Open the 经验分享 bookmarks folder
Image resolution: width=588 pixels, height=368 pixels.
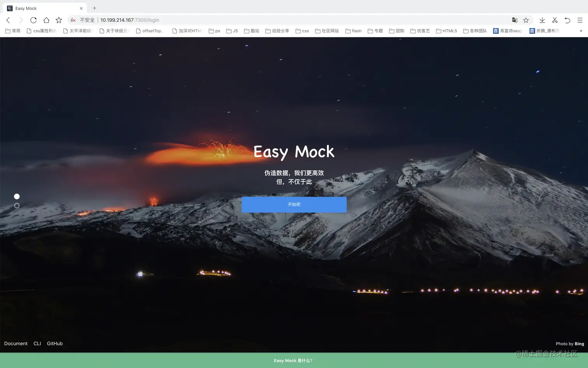pyautogui.click(x=277, y=31)
